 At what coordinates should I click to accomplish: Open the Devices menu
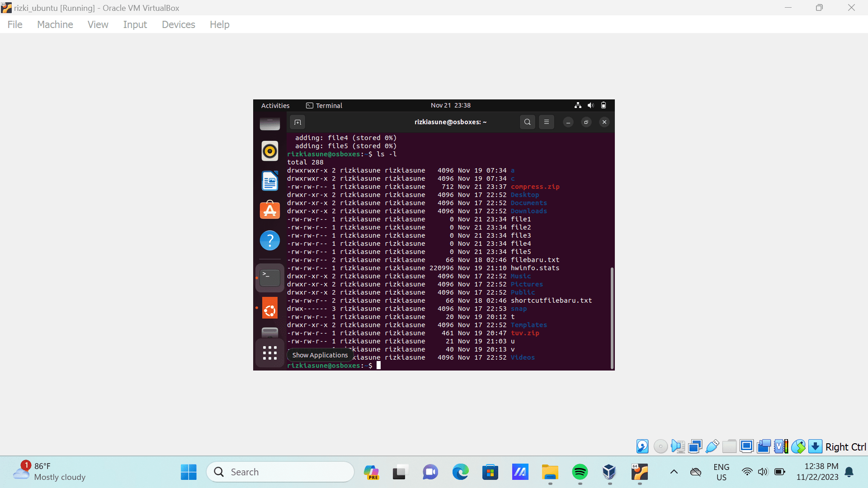[179, 24]
